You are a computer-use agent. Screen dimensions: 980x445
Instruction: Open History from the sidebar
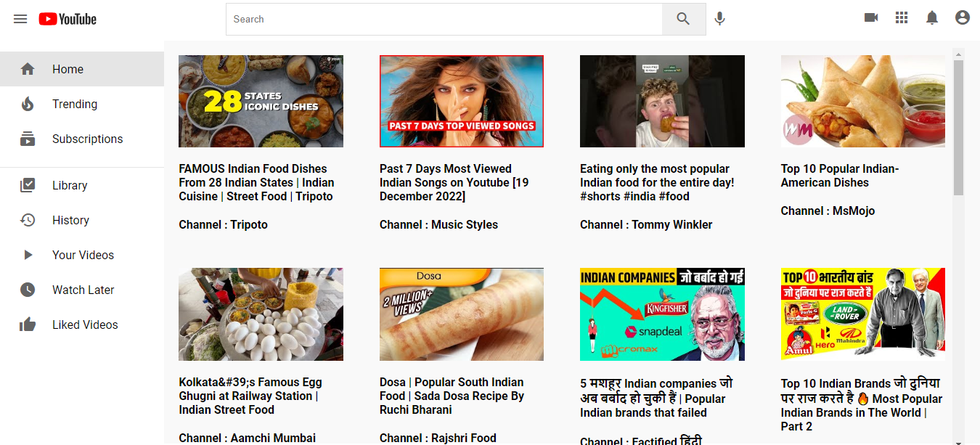coord(82,220)
